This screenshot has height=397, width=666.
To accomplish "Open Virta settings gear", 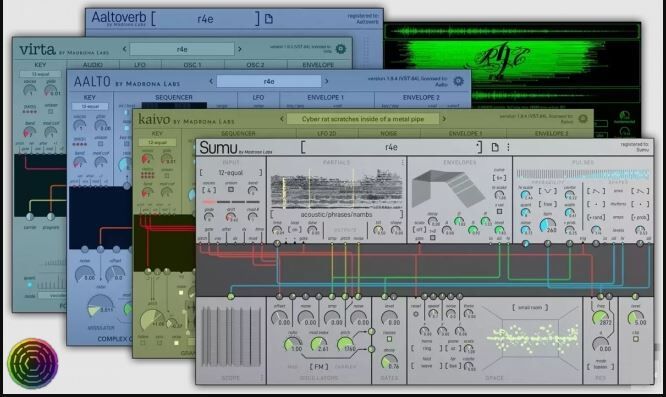I will click(341, 49).
